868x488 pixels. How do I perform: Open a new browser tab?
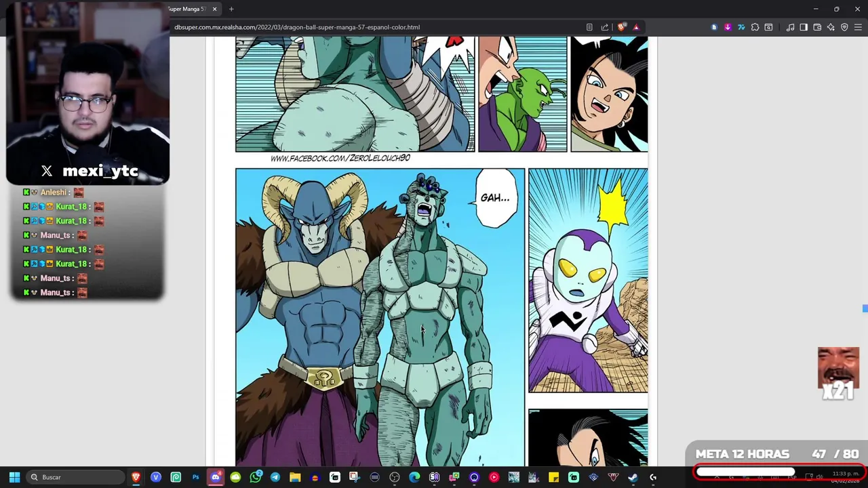click(231, 9)
